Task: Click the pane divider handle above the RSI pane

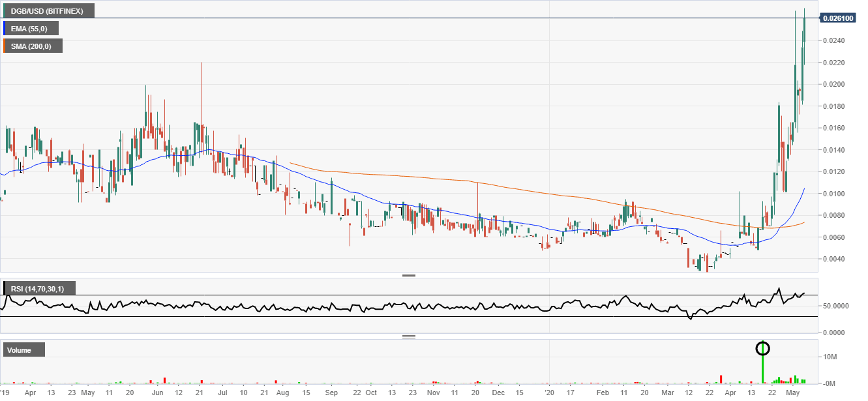Action: (x=410, y=275)
